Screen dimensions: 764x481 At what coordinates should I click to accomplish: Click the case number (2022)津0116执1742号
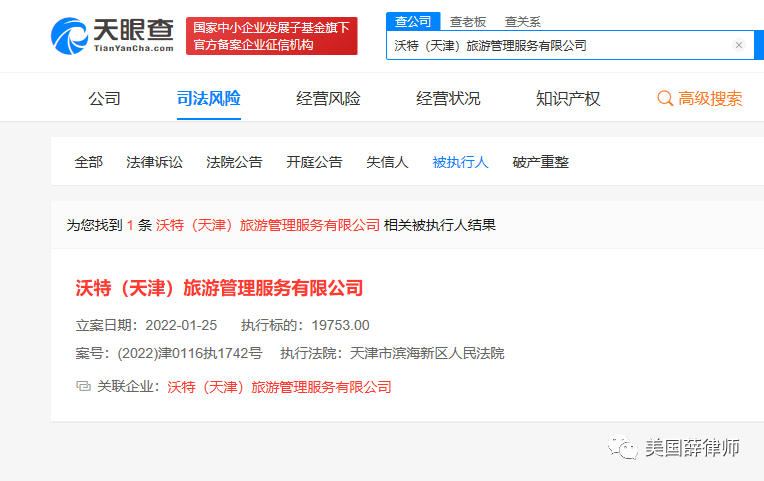tap(190, 353)
